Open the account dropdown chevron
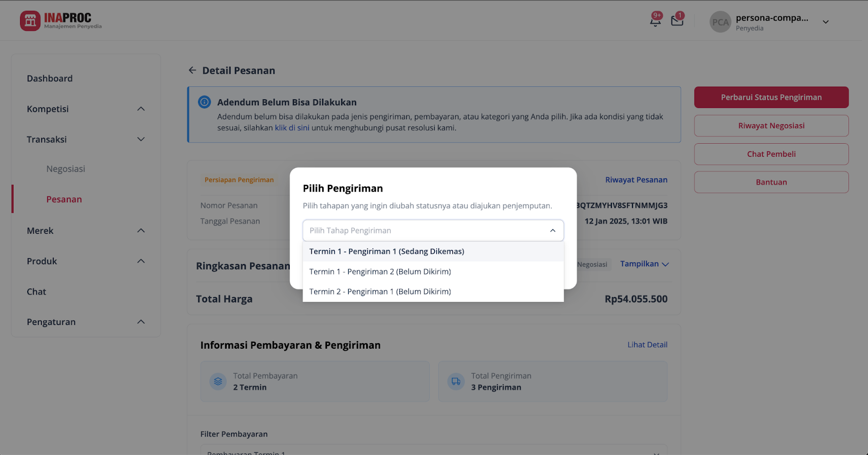Image resolution: width=868 pixels, height=455 pixels. (826, 22)
